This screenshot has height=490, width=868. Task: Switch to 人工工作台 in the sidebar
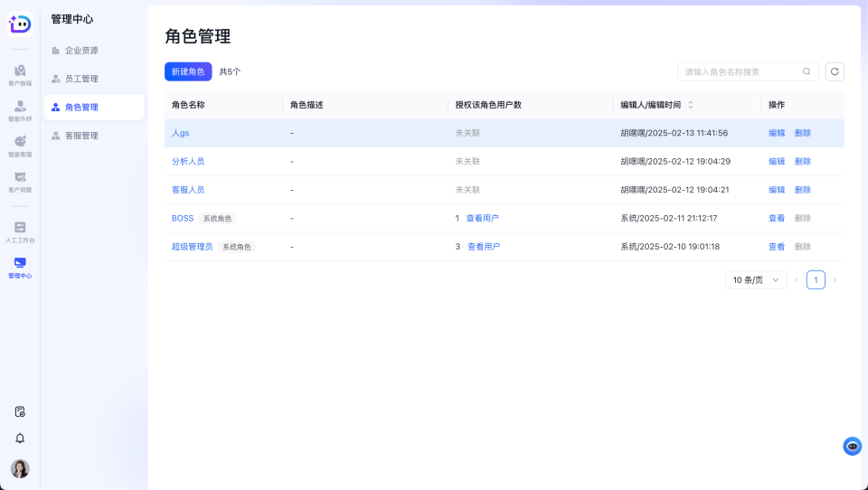(20, 231)
